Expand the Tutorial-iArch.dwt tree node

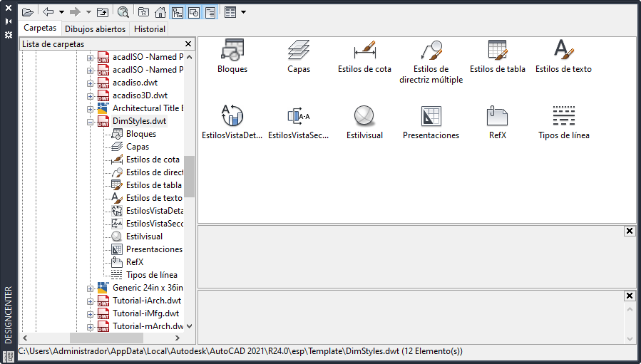click(x=90, y=302)
